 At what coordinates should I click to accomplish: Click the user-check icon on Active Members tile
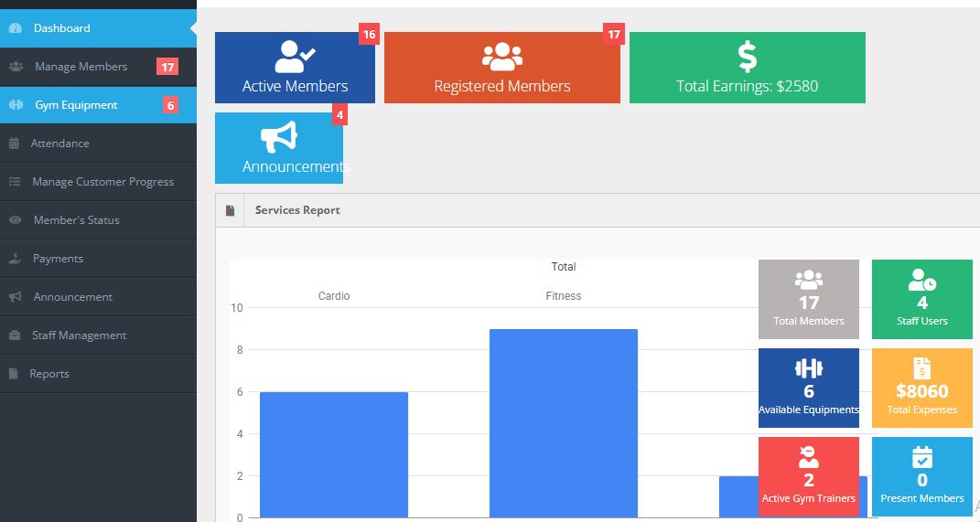[295, 57]
